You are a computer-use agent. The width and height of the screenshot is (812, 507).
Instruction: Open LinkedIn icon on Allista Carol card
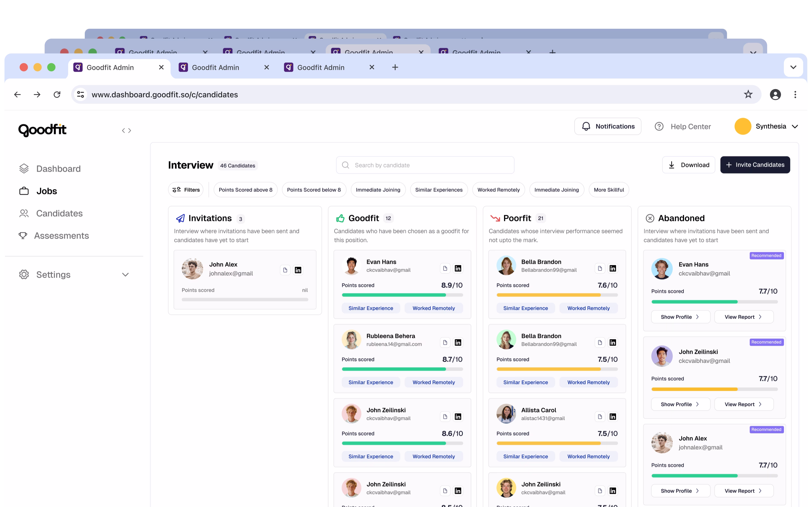point(613,417)
